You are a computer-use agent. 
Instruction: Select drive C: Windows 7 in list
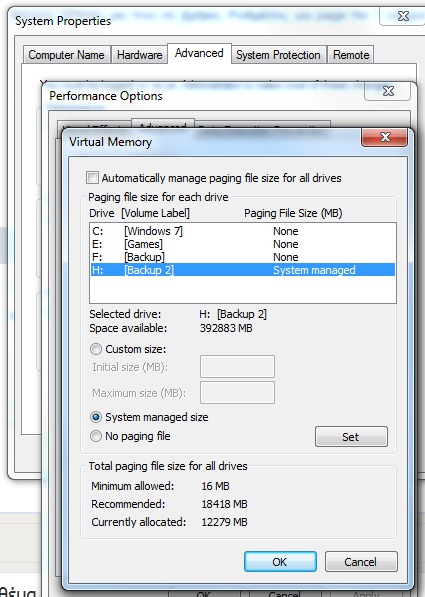pyautogui.click(x=243, y=231)
